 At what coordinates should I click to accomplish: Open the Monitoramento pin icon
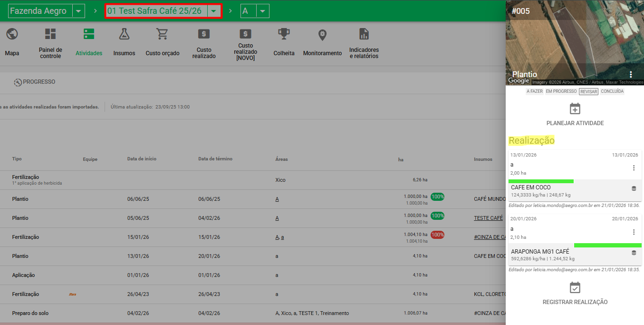coord(322,34)
